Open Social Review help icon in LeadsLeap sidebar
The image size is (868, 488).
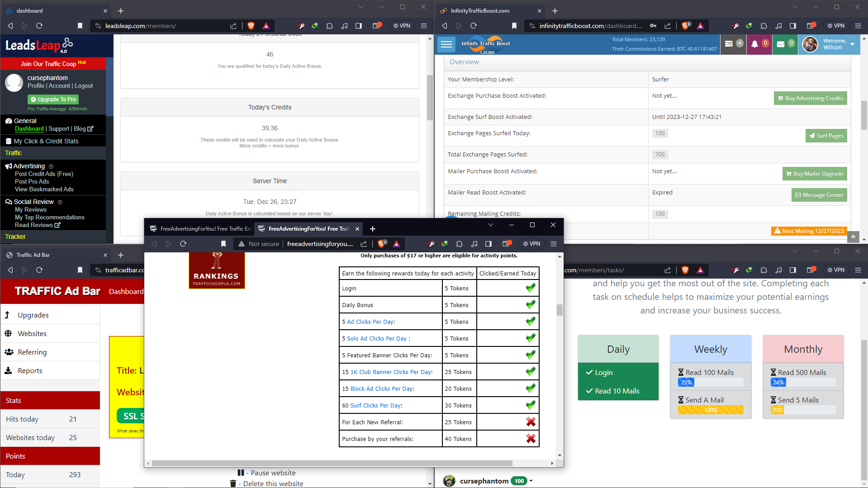[60, 202]
